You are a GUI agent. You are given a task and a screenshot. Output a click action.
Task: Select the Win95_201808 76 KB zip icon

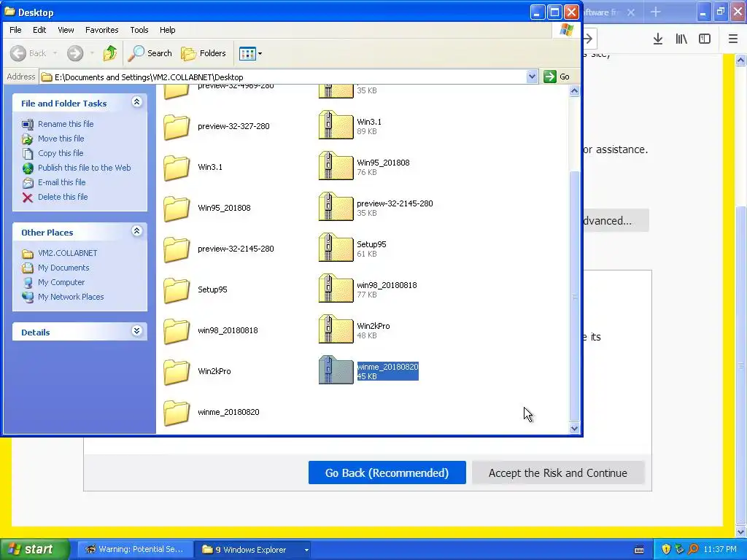[336, 166]
